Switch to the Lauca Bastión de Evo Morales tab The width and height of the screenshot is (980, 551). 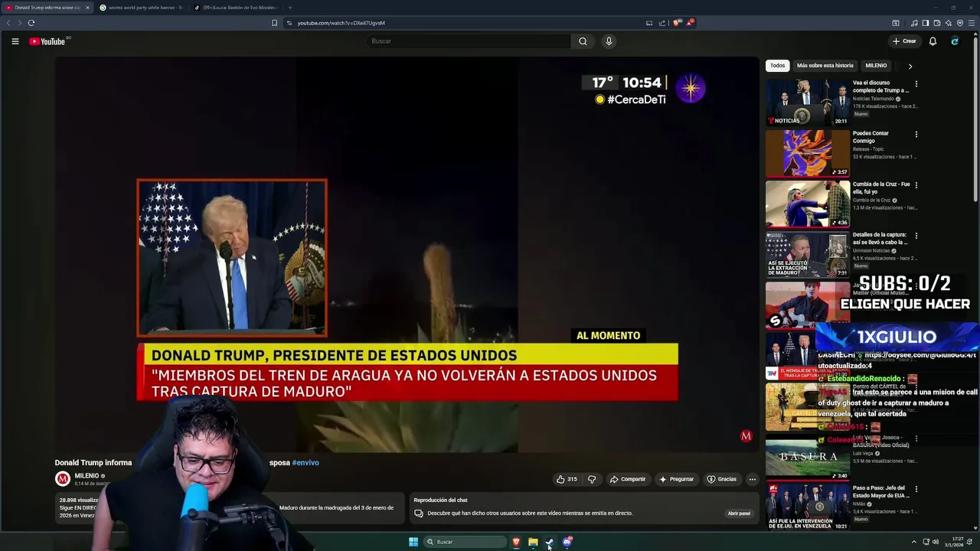click(x=235, y=8)
